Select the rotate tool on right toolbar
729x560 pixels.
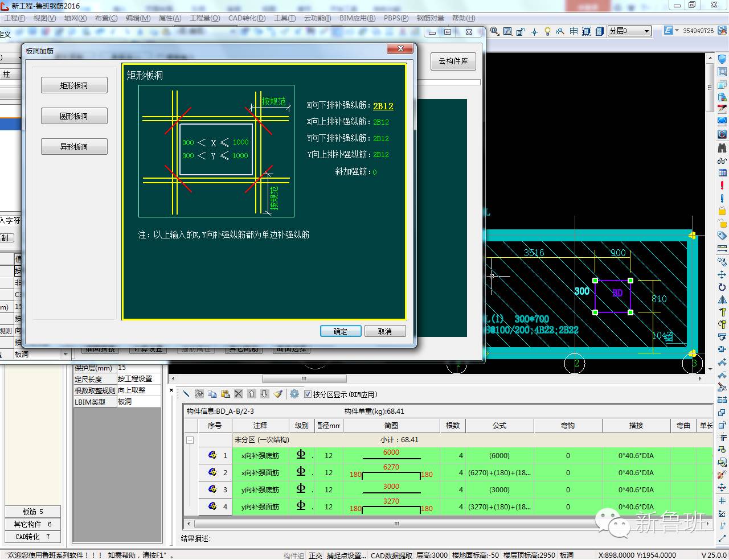722,287
